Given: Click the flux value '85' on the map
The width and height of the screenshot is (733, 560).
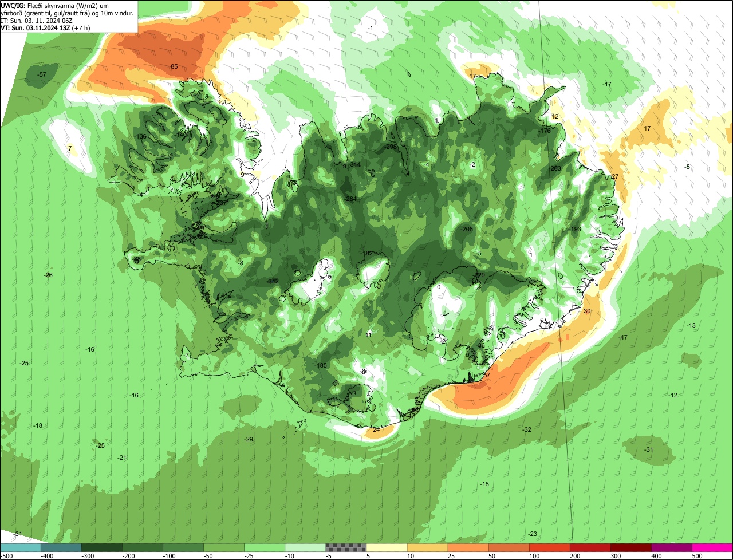Looking at the screenshot, I should pyautogui.click(x=174, y=67).
